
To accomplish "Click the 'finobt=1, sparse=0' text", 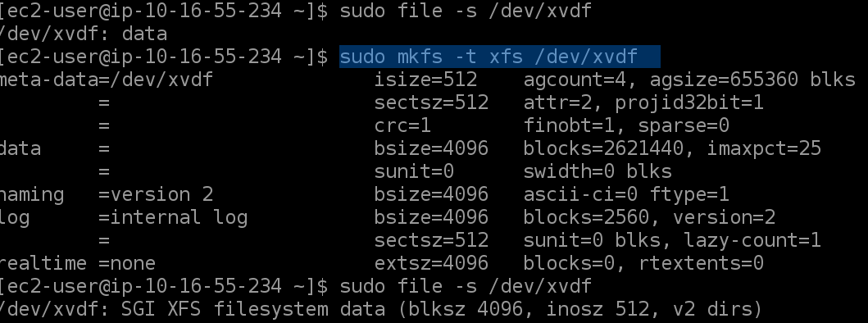I will point(626,125).
